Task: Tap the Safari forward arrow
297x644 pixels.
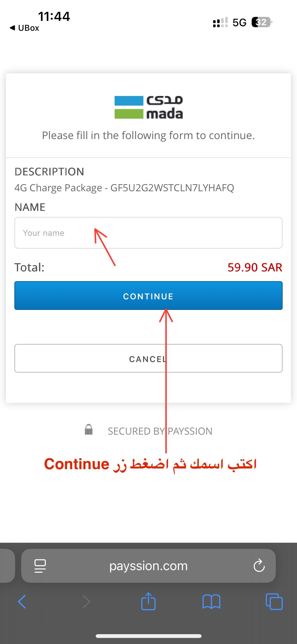Action: coord(86,601)
